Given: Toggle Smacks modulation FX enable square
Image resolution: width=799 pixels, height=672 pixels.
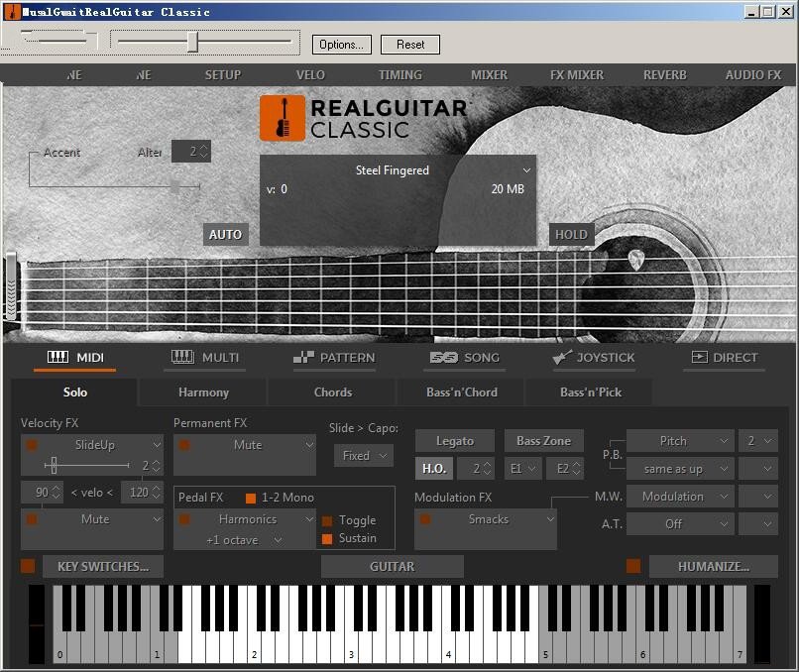Looking at the screenshot, I should tap(425, 519).
